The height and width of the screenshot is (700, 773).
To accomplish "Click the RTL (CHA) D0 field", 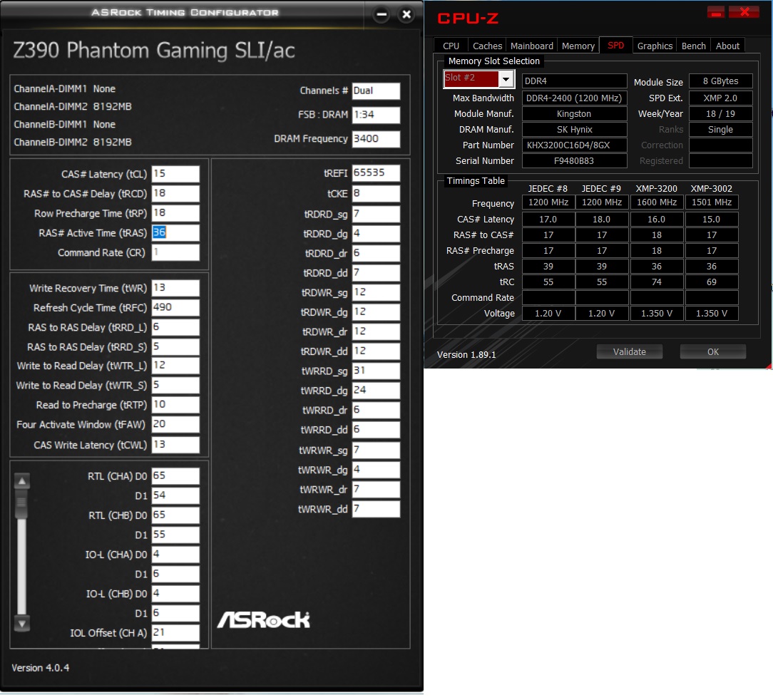I will [x=175, y=476].
